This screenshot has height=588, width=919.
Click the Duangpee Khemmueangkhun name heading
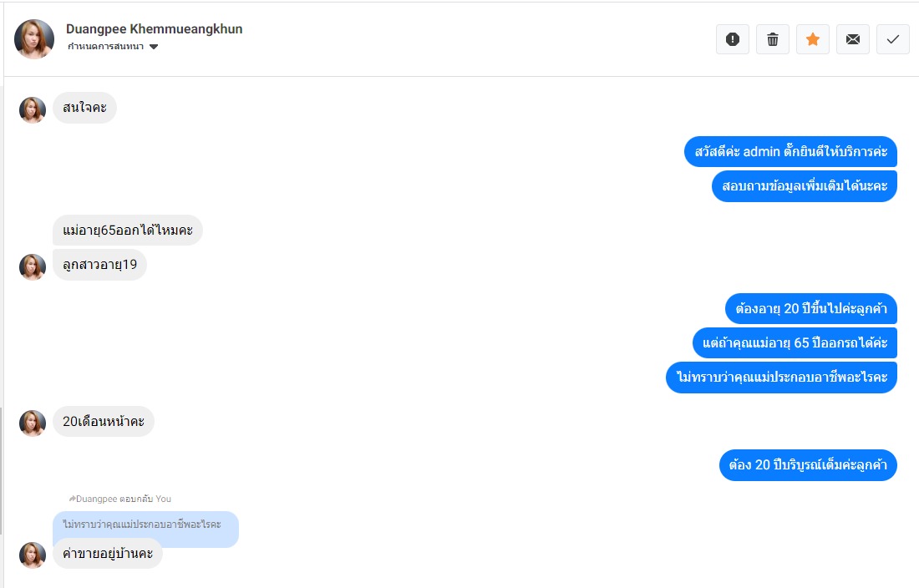click(x=155, y=28)
